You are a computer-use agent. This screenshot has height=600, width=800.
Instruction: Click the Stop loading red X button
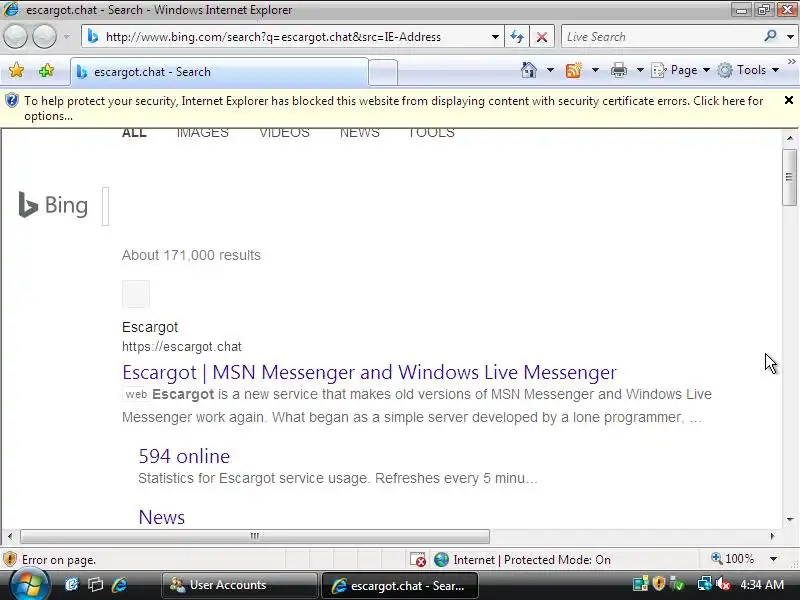click(542, 37)
